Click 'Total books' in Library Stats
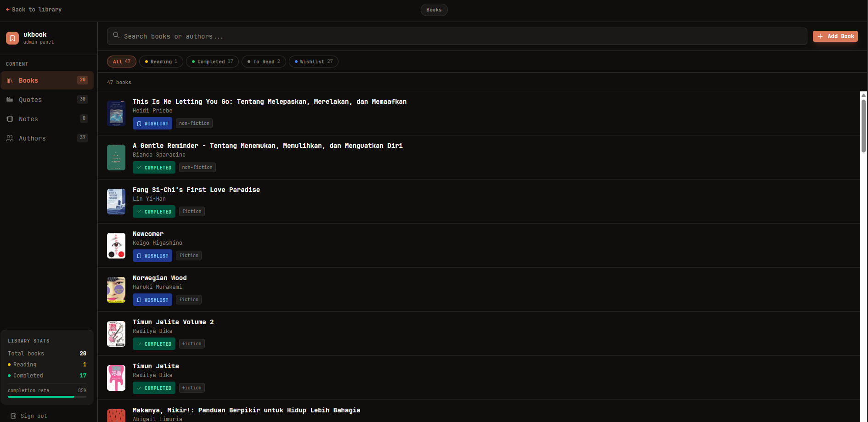 (26, 354)
